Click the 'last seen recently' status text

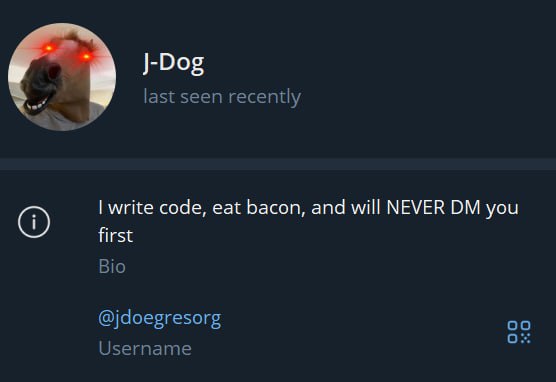coord(222,96)
